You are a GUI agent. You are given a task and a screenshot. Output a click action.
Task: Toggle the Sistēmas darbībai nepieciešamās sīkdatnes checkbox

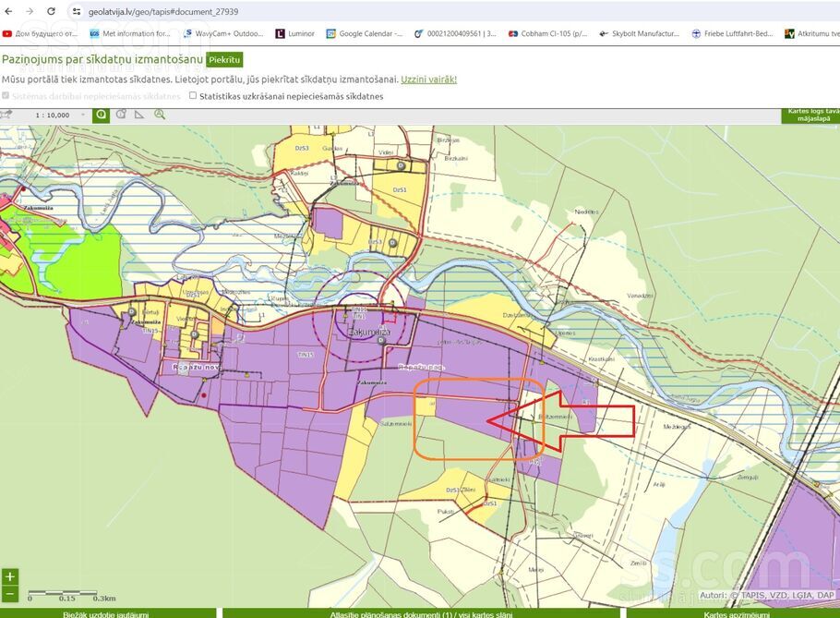point(6,95)
